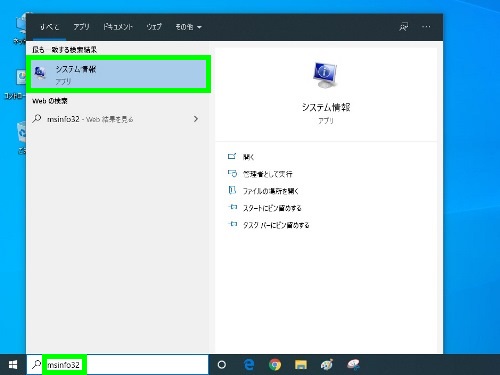Launch Microsoft Edge from taskbar
The image size is (500, 375).
pyautogui.click(x=249, y=365)
